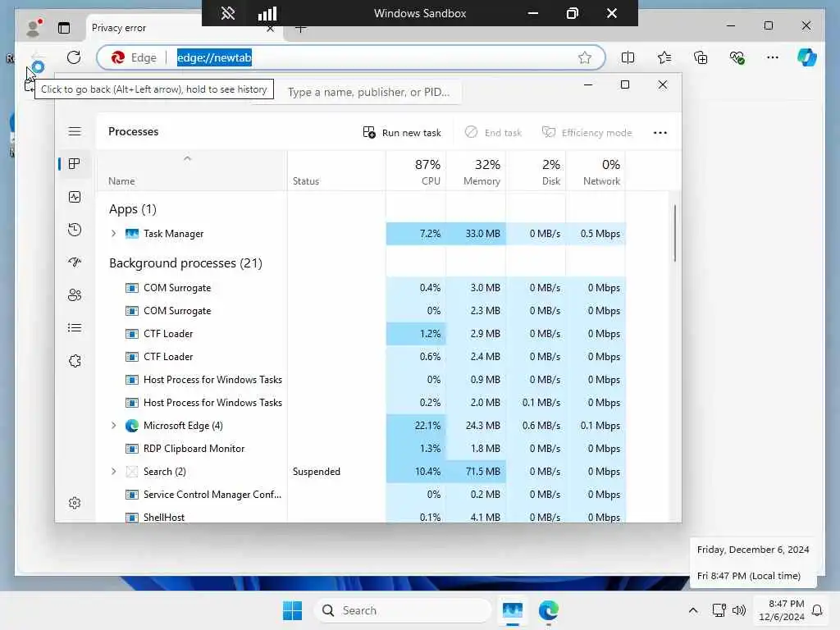Click Edge address bar with edge://newtab
The height and width of the screenshot is (630, 840).
click(x=351, y=57)
